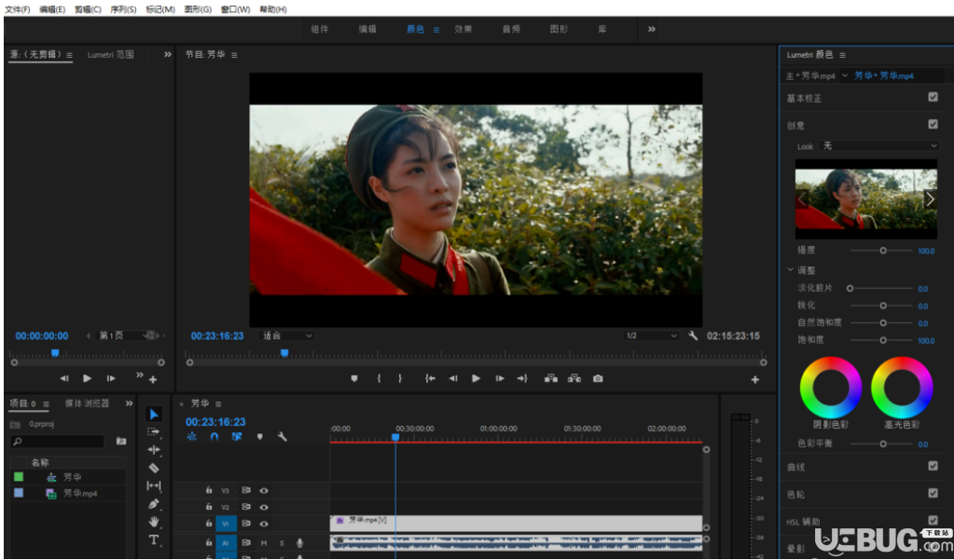Click 强度 slider handle
Image resolution: width=954 pixels, height=560 pixels.
tap(883, 251)
